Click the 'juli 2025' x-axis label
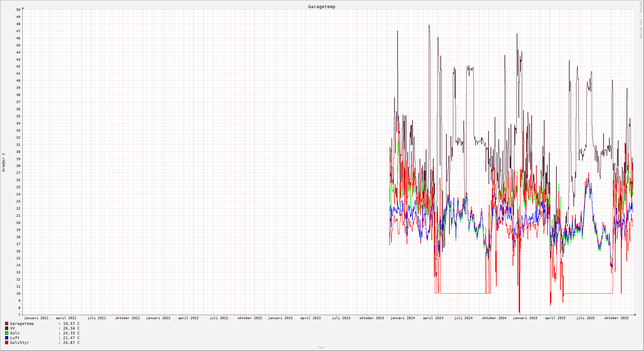 [x=585, y=318]
